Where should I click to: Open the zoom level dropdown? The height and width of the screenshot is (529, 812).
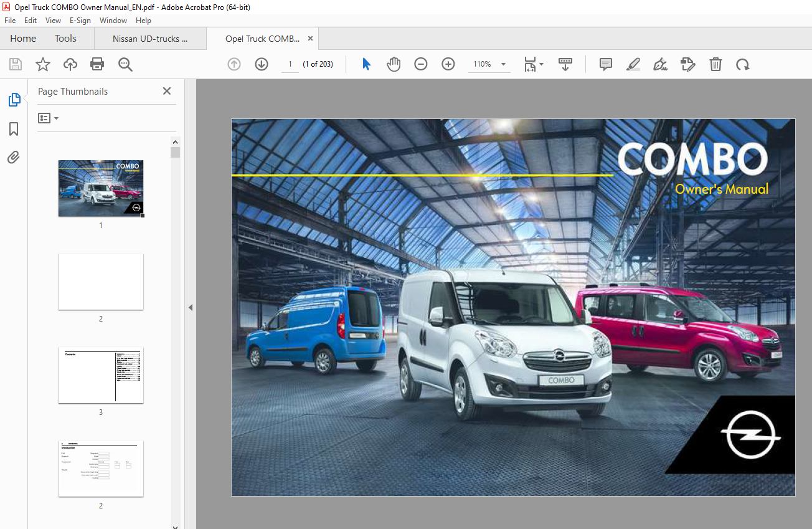(503, 64)
